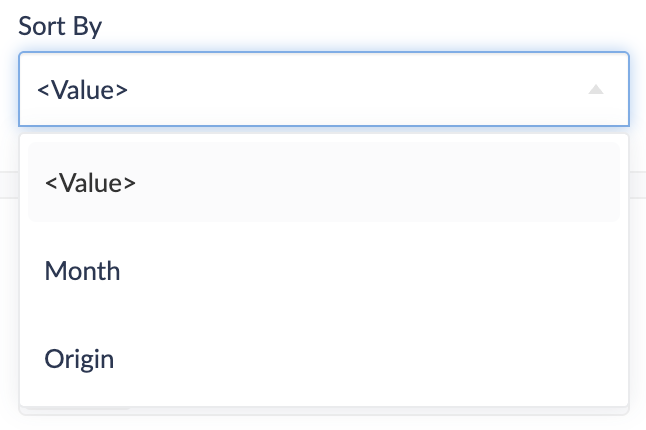Click the Sort By label
The width and height of the screenshot is (646, 430).
(60, 26)
